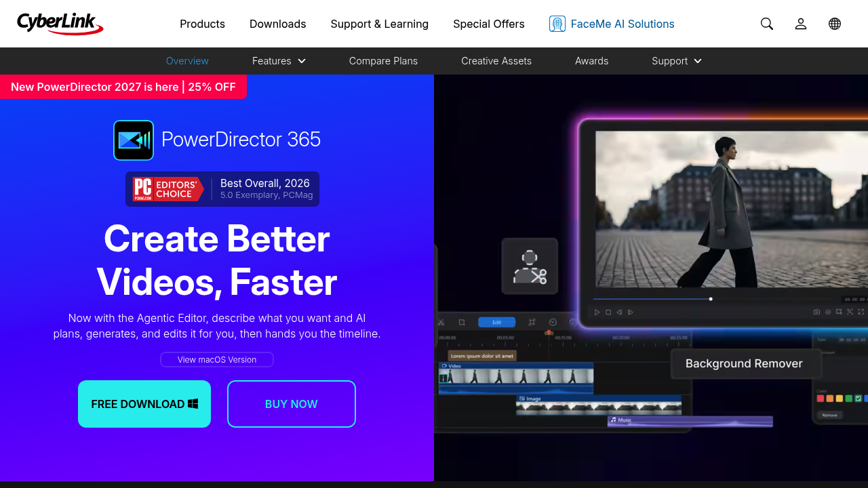Viewport: 868px width, 488px height.
Task: Open the search icon in the header
Action: click(767, 24)
